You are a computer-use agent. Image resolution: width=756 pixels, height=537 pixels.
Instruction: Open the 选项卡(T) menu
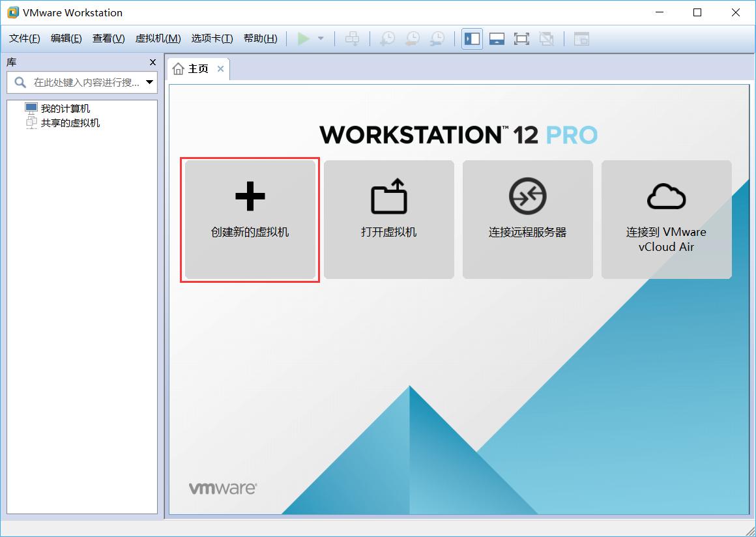[212, 38]
